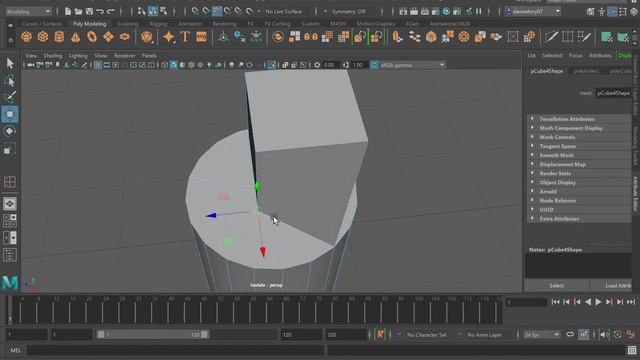Select the pCube4Shape attribute tab
The width and height of the screenshot is (640, 360).
547,71
